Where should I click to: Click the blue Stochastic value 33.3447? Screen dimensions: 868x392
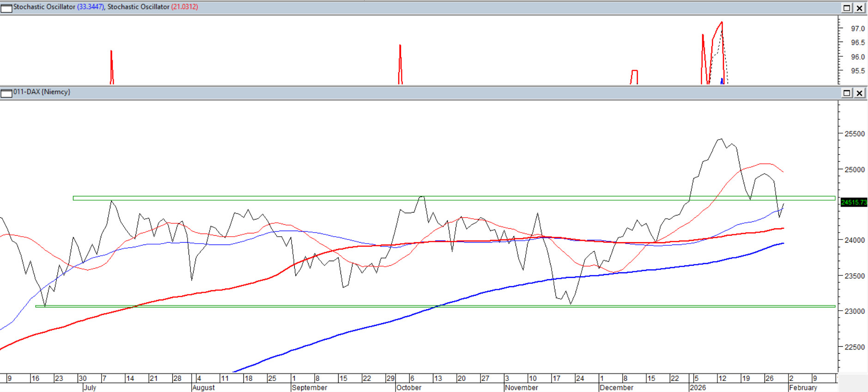(x=91, y=7)
